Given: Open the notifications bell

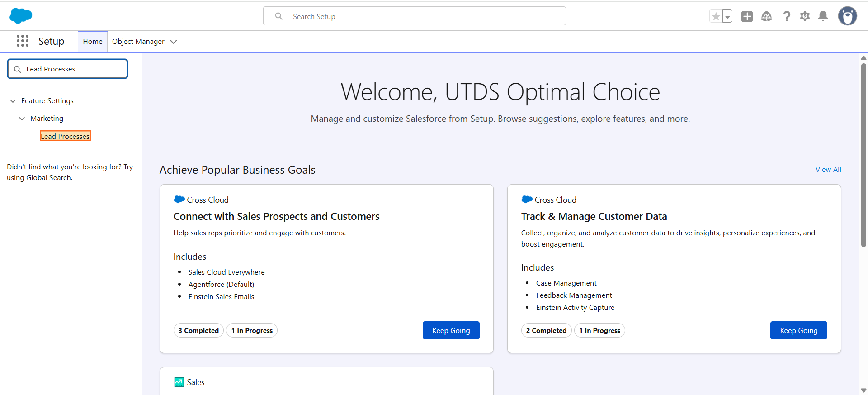Looking at the screenshot, I should [823, 16].
